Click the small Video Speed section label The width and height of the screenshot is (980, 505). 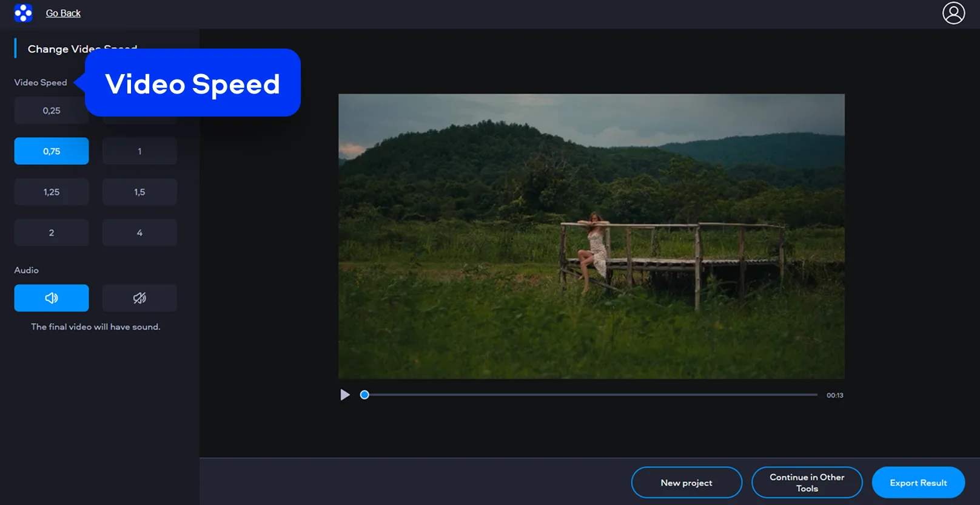click(41, 83)
